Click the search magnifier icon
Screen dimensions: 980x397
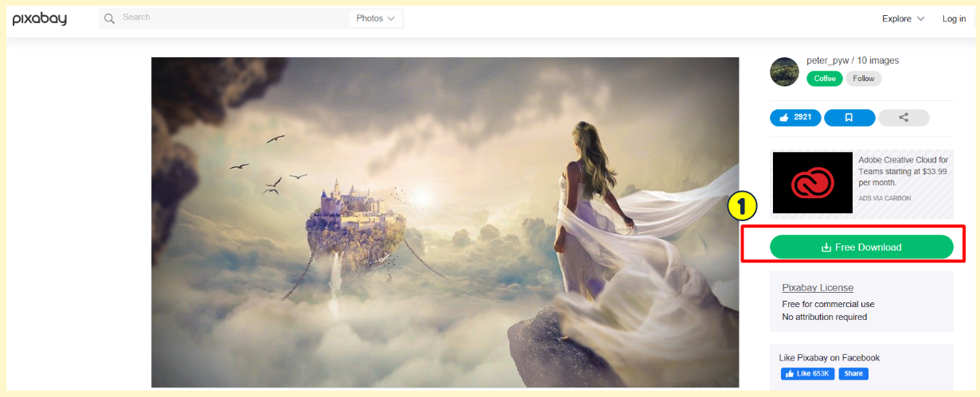[x=109, y=18]
